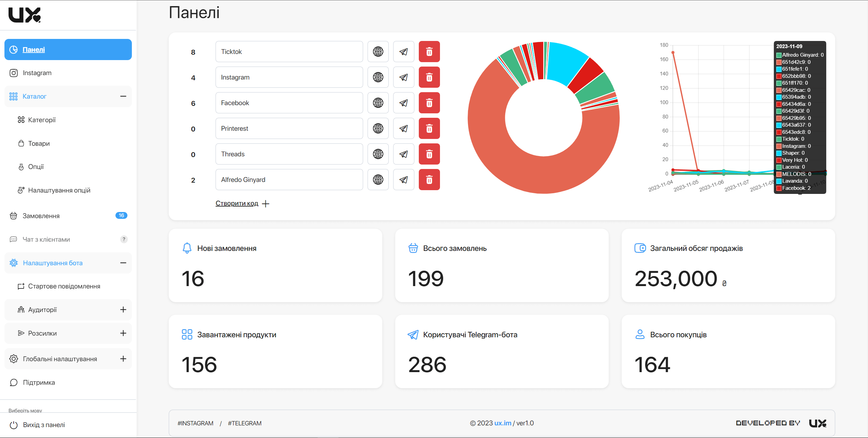Click the Telegram send icon for Instagram row

click(x=403, y=77)
